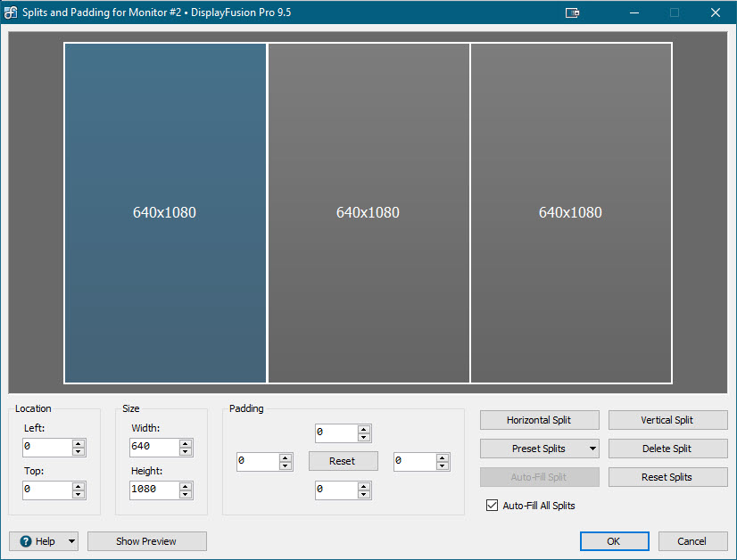This screenshot has height=560, width=737.
Task: Click the Left location input field
Action: coord(47,447)
